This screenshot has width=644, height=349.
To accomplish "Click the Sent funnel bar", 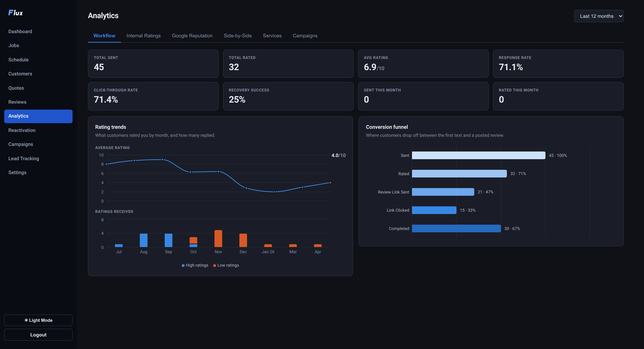I will 479,155.
